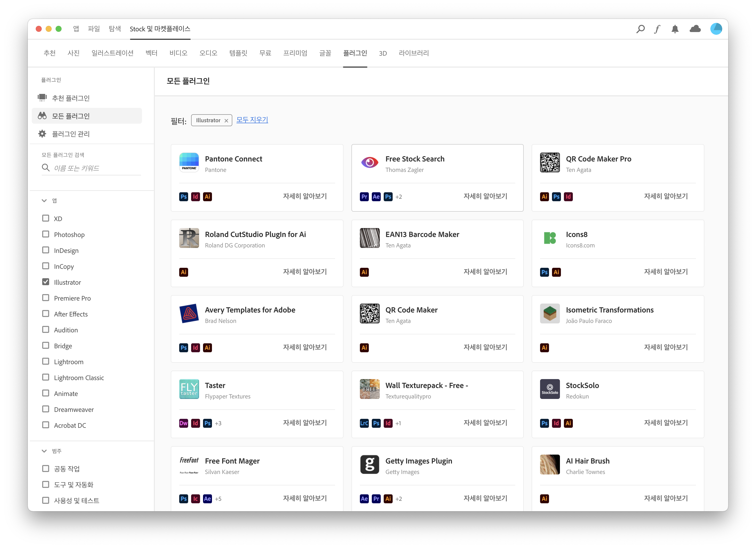Screen dimensions: 756x548
Task: Uncheck the Illustrator app filter
Action: click(46, 282)
